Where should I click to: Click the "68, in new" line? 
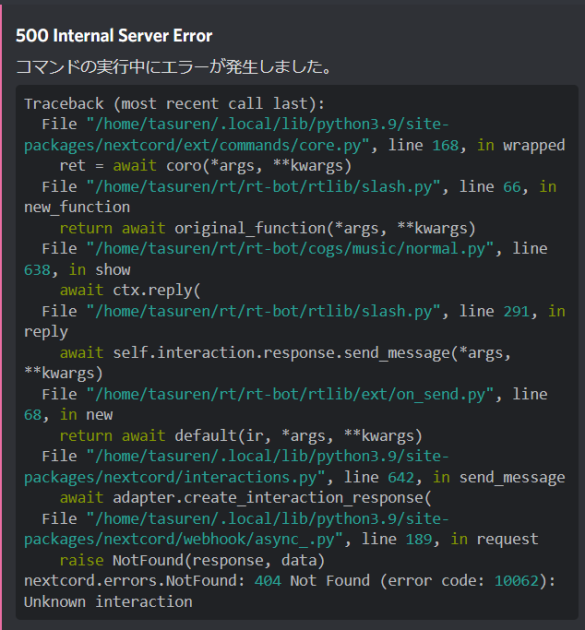click(68, 415)
